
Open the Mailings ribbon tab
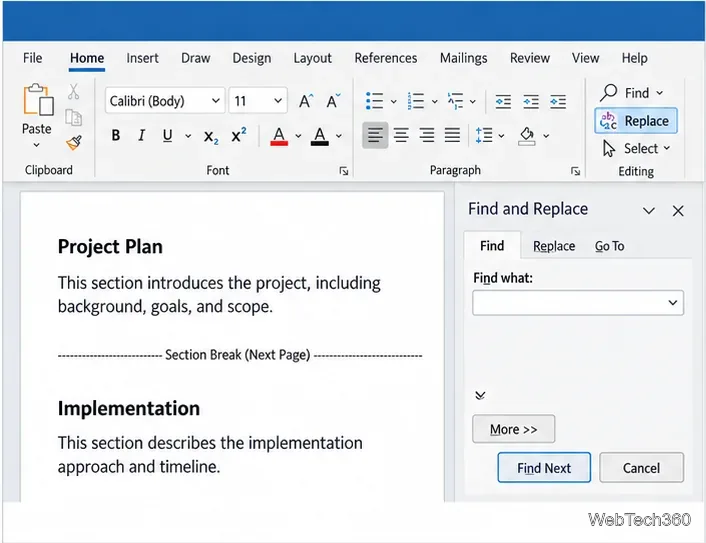coord(463,58)
